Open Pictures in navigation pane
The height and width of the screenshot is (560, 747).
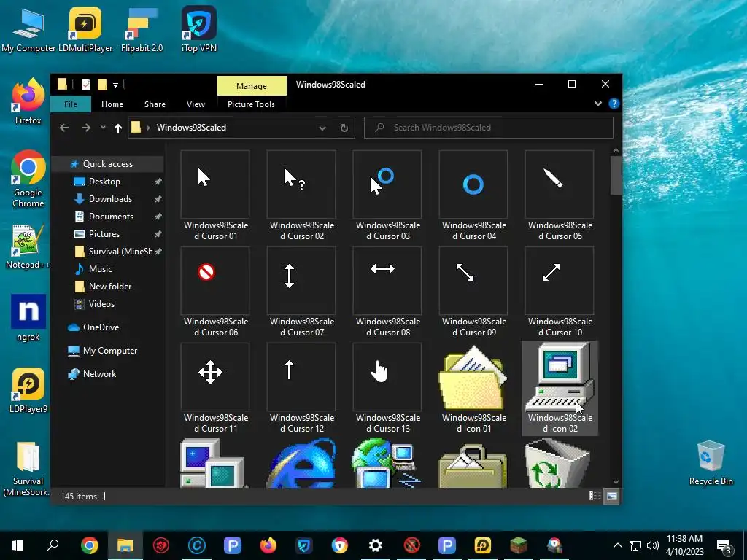click(x=104, y=234)
